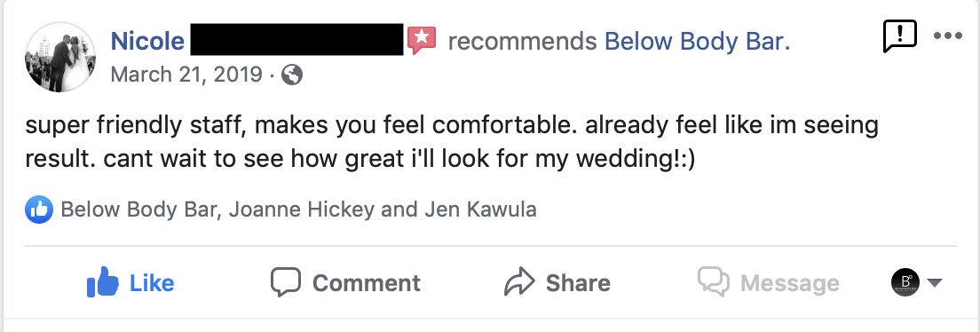
Task: Click the Comment speech bubble icon
Action: [x=286, y=282]
